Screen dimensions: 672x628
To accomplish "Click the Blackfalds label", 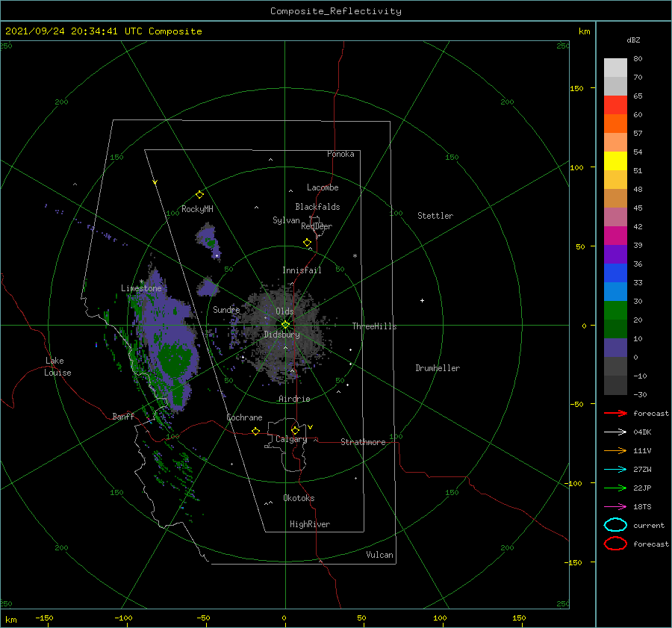I will [317, 207].
